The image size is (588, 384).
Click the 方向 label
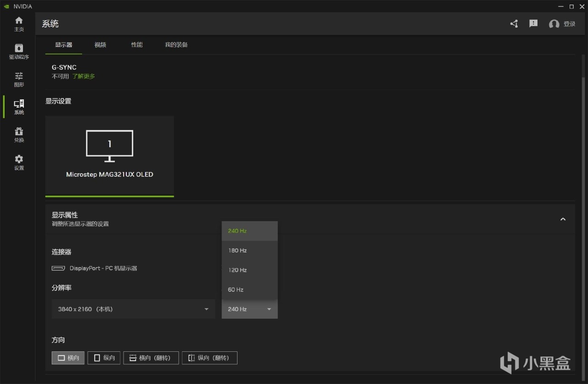(x=58, y=340)
